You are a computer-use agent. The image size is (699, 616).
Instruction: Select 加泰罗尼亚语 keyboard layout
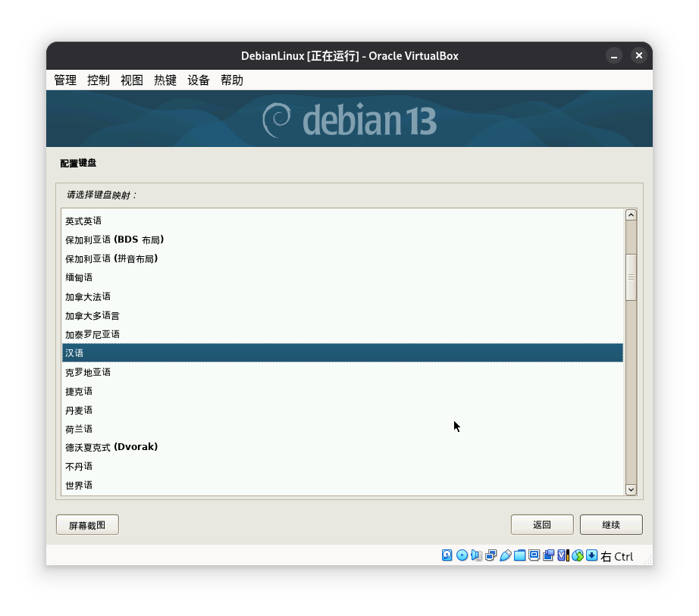click(343, 334)
